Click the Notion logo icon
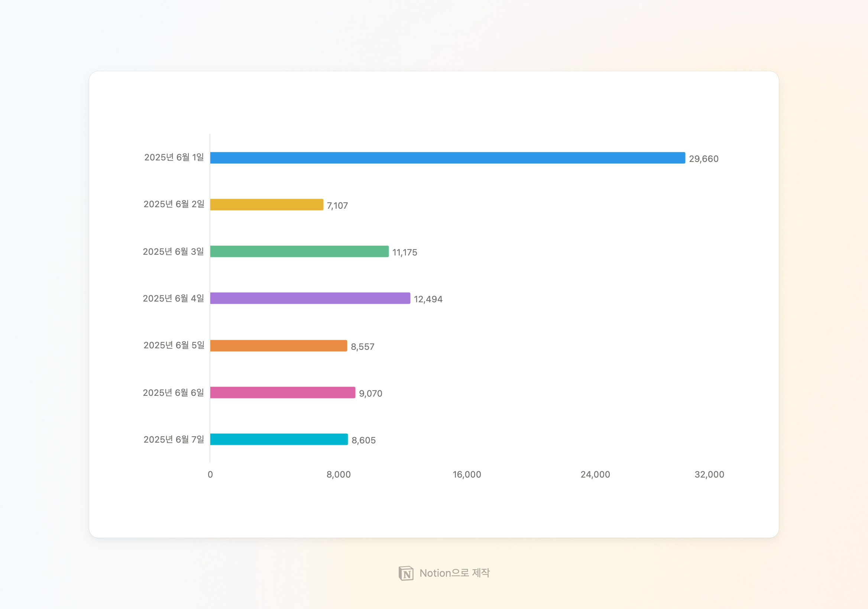868x609 pixels. coord(406,573)
